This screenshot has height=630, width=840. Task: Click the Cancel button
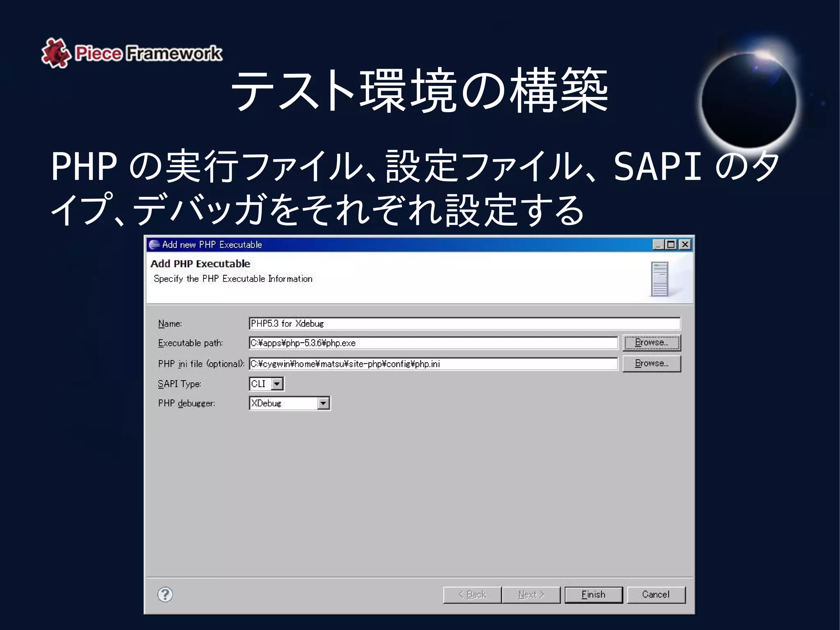click(656, 594)
